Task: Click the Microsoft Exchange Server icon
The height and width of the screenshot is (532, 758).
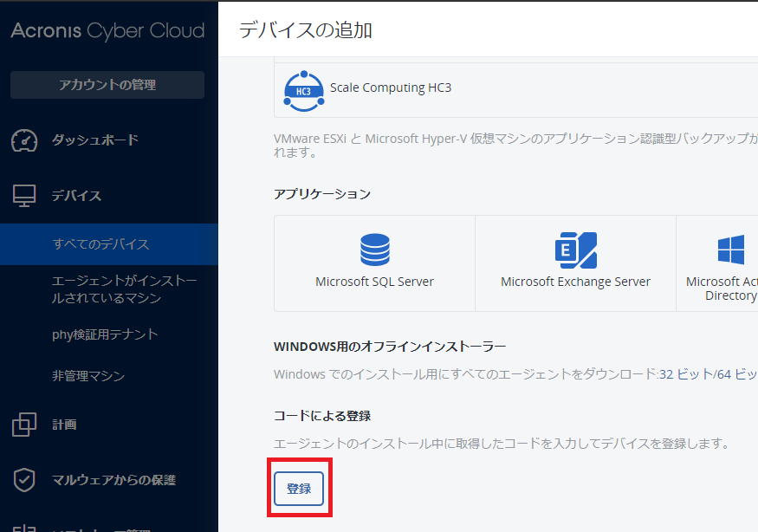Action: [x=575, y=250]
